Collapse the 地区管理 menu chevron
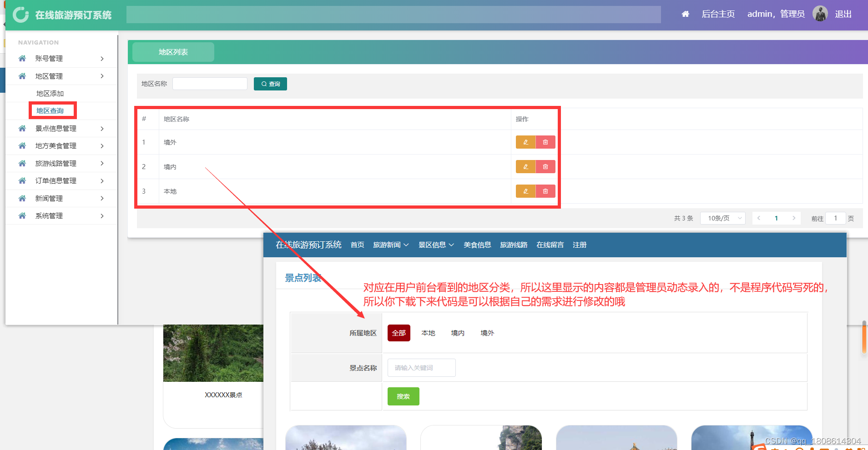The height and width of the screenshot is (450, 868). 102,76
